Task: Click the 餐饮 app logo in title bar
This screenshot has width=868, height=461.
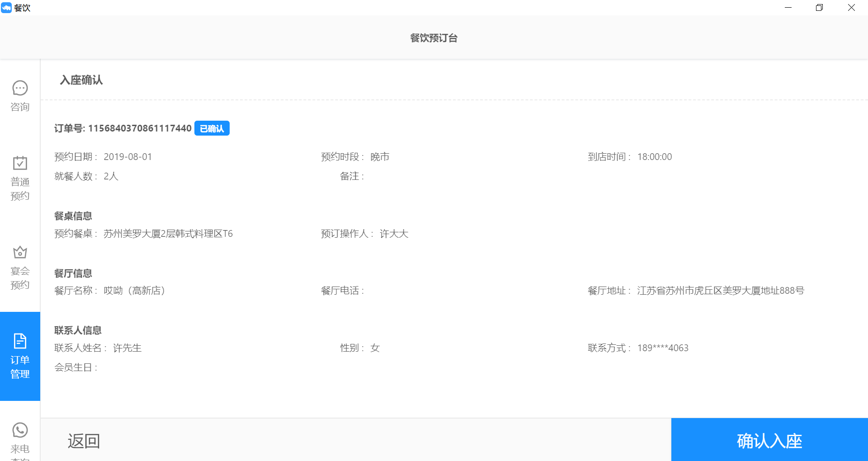Action: point(6,8)
